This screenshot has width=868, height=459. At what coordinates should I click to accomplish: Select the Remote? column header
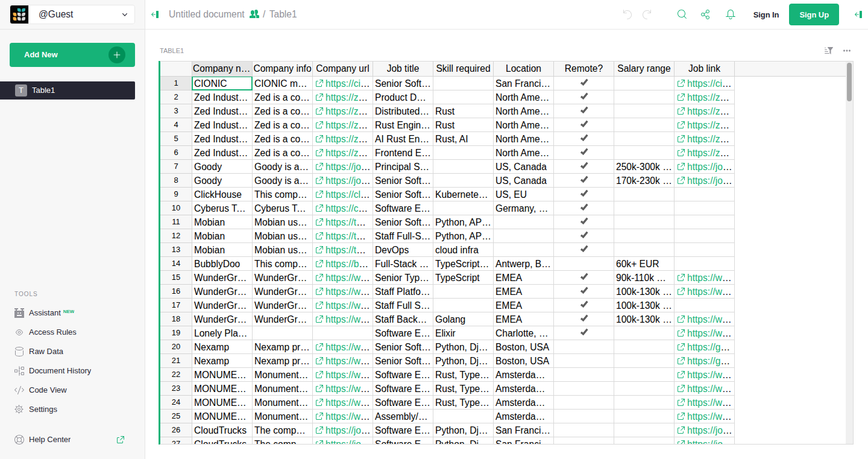coord(583,69)
